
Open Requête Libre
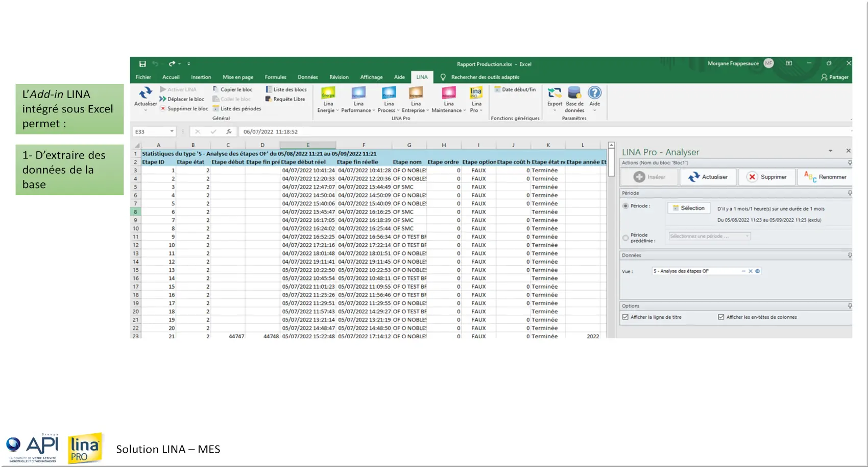pos(285,99)
